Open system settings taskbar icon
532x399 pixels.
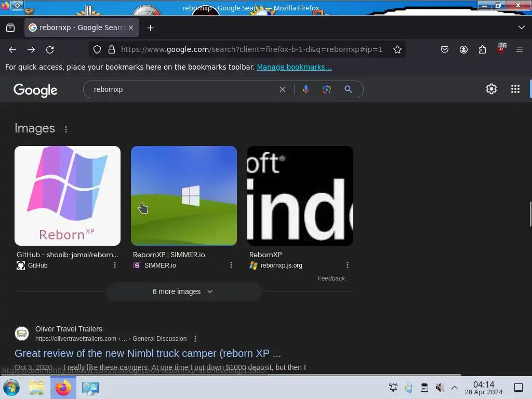tap(90, 388)
